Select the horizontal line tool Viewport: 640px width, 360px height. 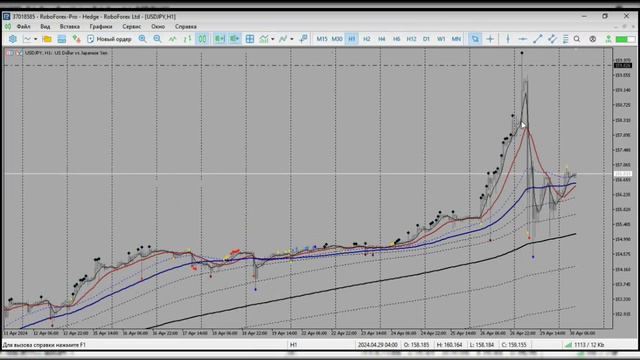(522, 39)
